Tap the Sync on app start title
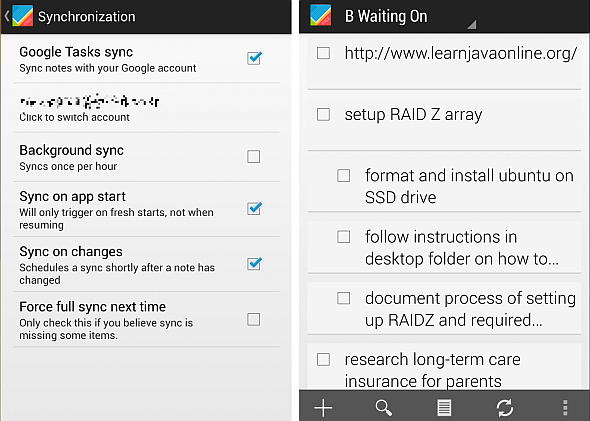The width and height of the screenshot is (590, 421). click(72, 196)
